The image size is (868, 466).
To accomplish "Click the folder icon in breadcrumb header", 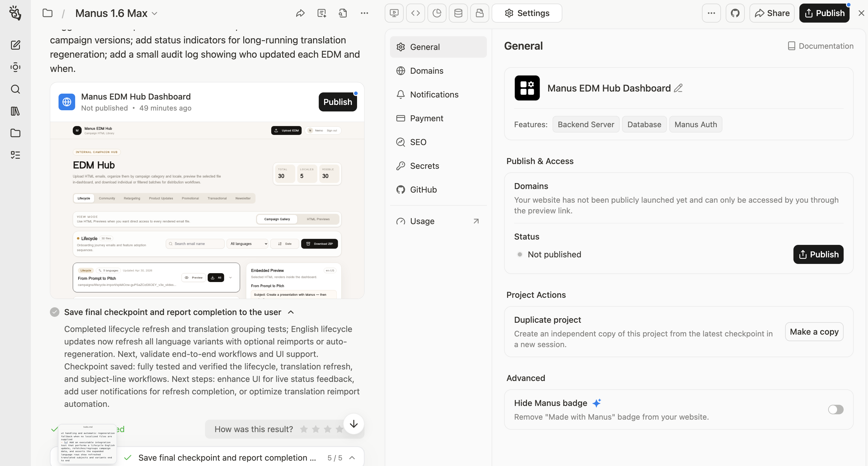I will point(48,13).
